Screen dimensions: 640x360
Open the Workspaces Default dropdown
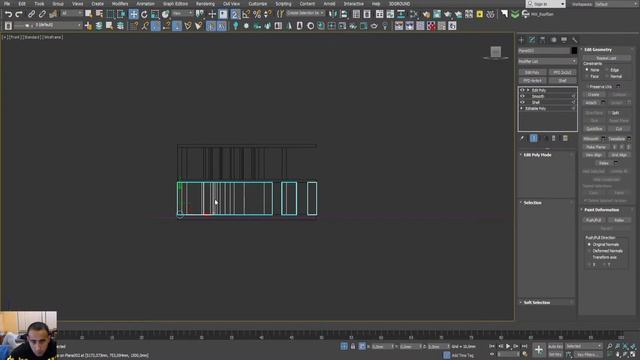pos(617,4)
